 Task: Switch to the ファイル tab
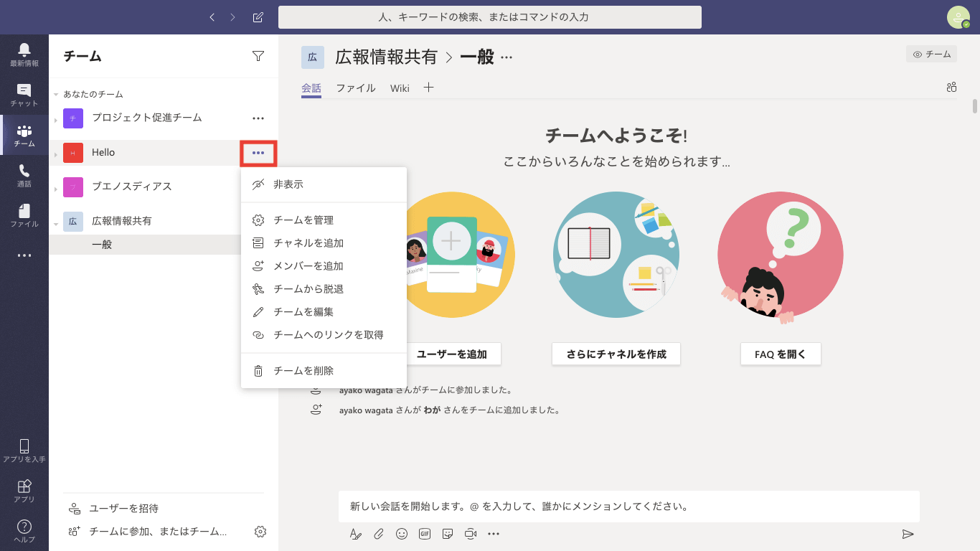[x=356, y=88]
